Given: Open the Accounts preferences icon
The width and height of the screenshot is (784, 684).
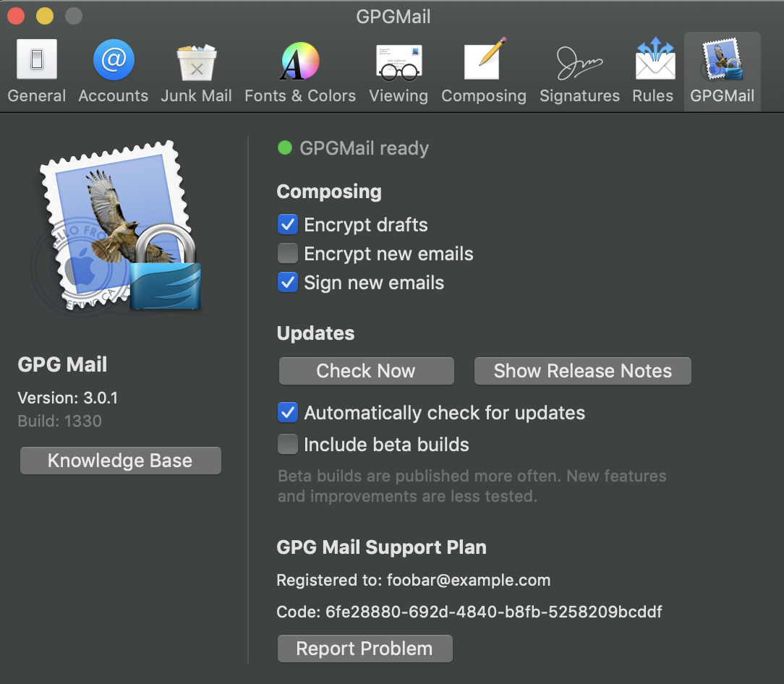Looking at the screenshot, I should point(114,59).
